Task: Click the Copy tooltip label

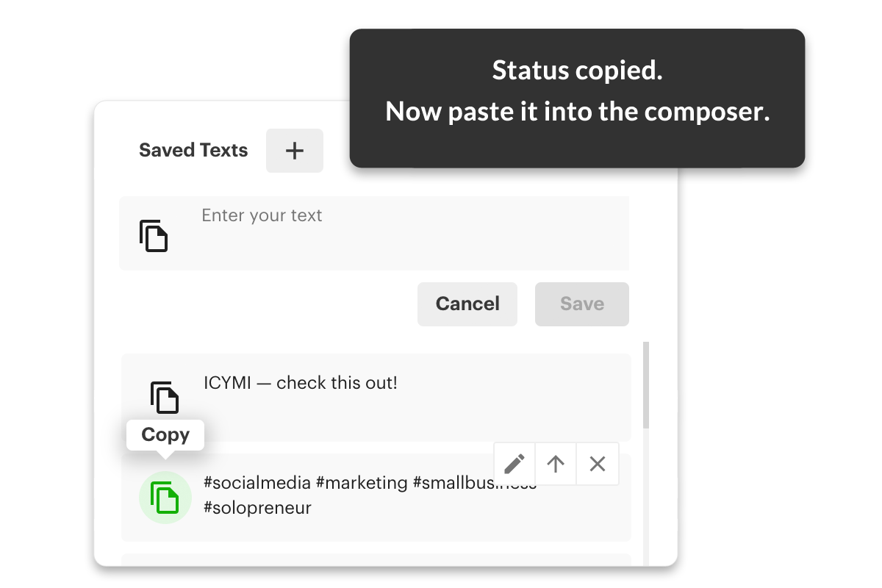Action: (165, 434)
